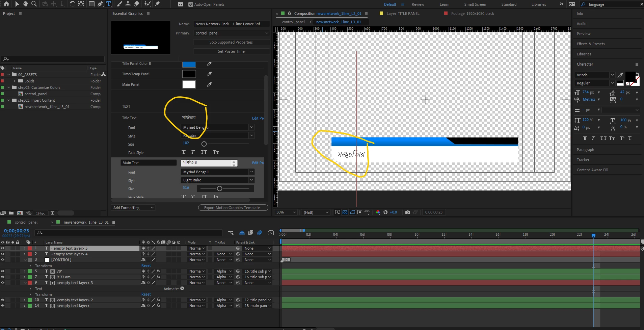Open the Paragraph panel

[585, 150]
